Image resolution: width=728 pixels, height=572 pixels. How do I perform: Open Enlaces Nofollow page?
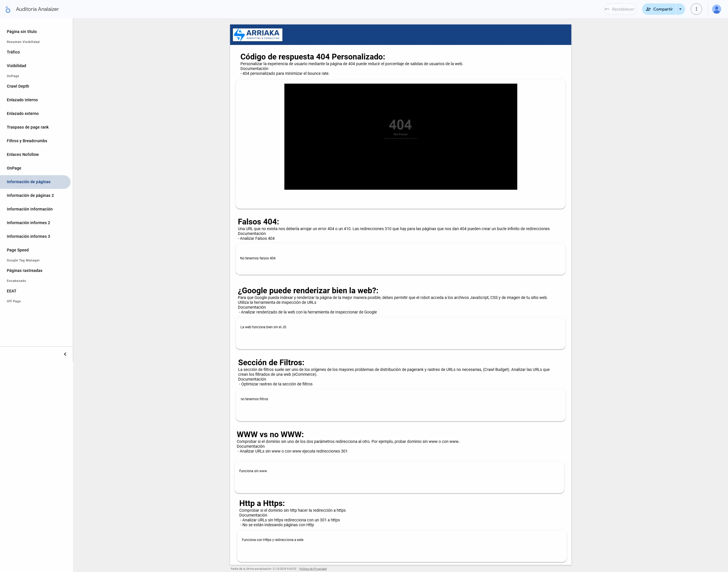(x=23, y=155)
